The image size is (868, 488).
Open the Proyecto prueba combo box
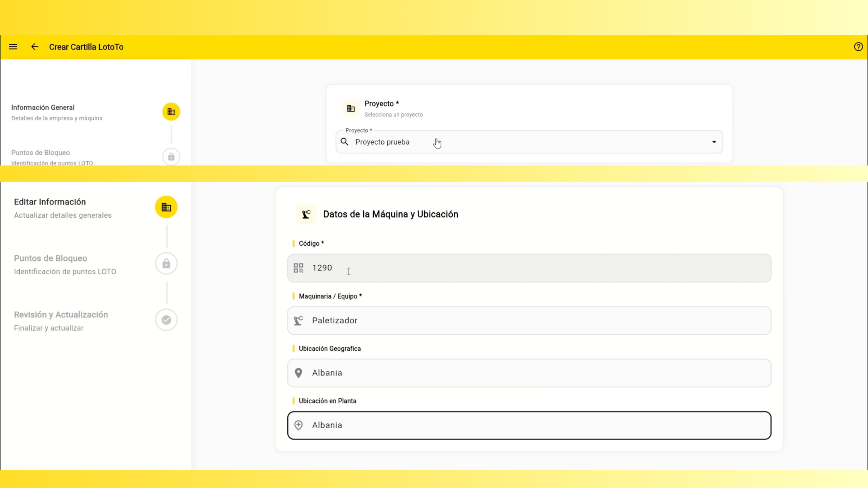(529, 142)
